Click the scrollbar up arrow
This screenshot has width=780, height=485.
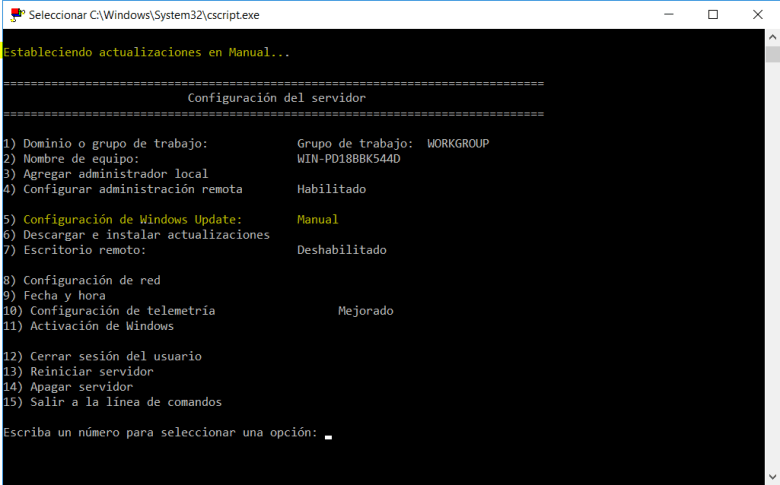tap(773, 37)
